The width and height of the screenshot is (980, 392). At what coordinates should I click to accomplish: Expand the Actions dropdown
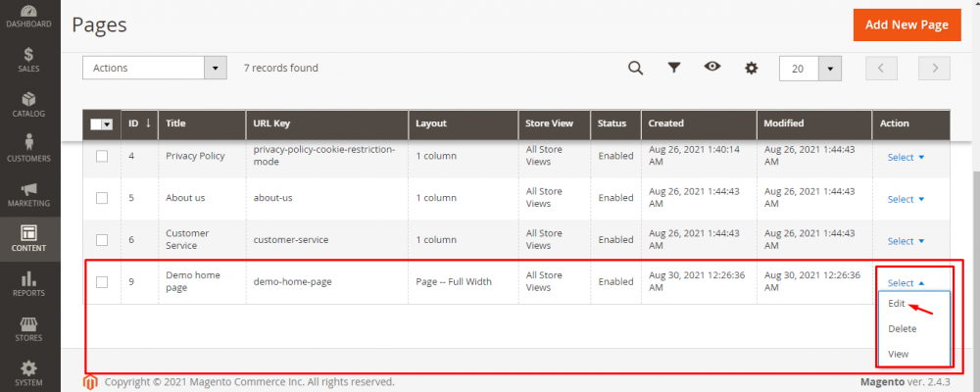click(x=155, y=68)
